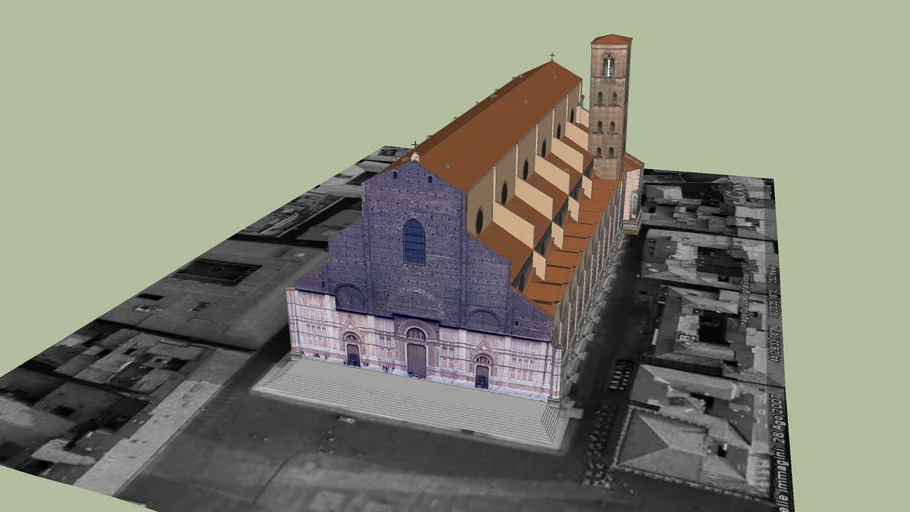Select the central portal door of the basilica
The height and width of the screenshot is (512, 910).
pos(416,357)
